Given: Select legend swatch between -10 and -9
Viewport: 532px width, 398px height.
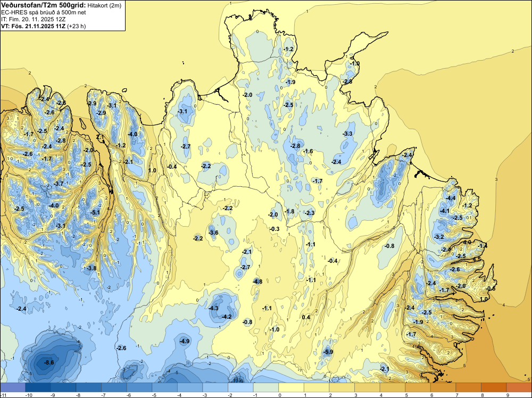Looking at the screenshot, I should click(x=38, y=387).
